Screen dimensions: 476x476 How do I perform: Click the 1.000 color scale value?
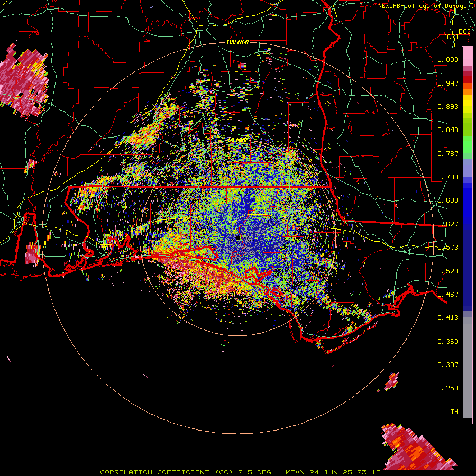(448, 59)
